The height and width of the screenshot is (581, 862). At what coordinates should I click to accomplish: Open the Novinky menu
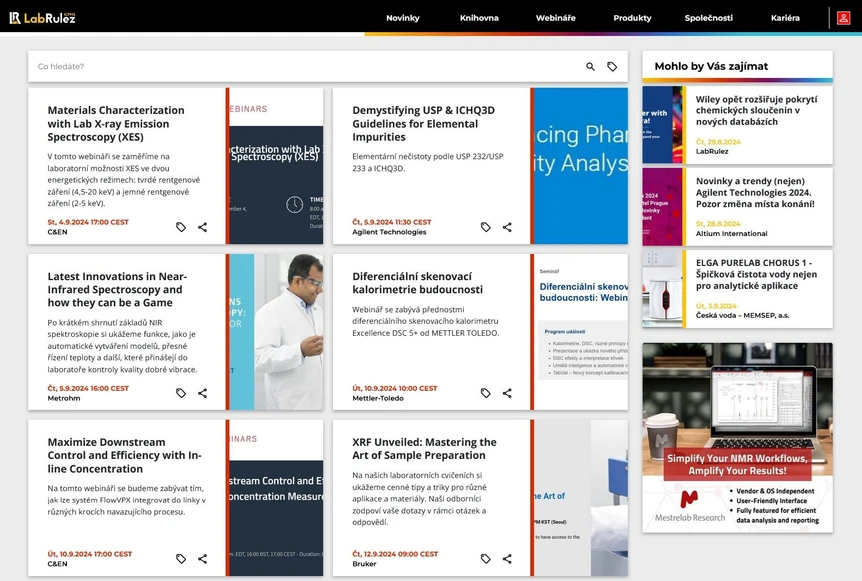coord(402,18)
